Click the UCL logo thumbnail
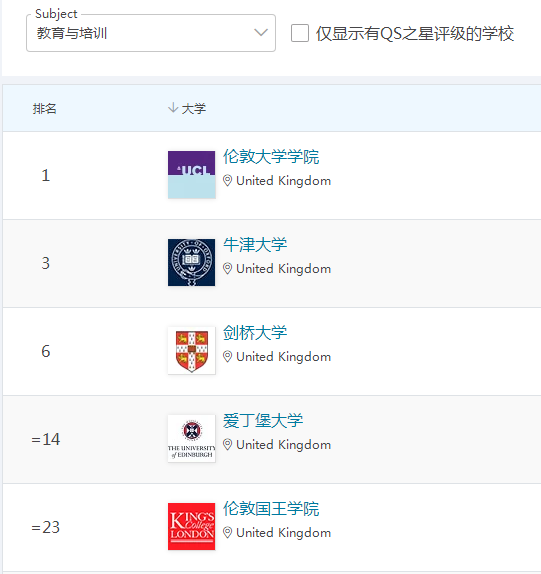541x574 pixels. coord(191,175)
